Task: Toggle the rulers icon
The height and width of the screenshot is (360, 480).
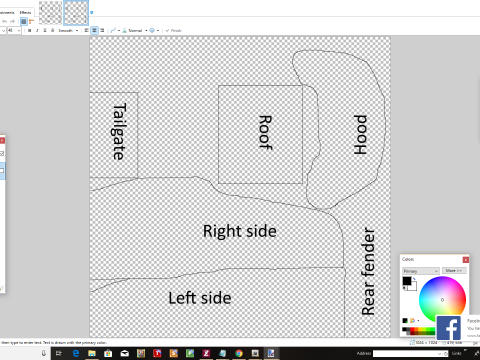Action: click(x=31, y=22)
